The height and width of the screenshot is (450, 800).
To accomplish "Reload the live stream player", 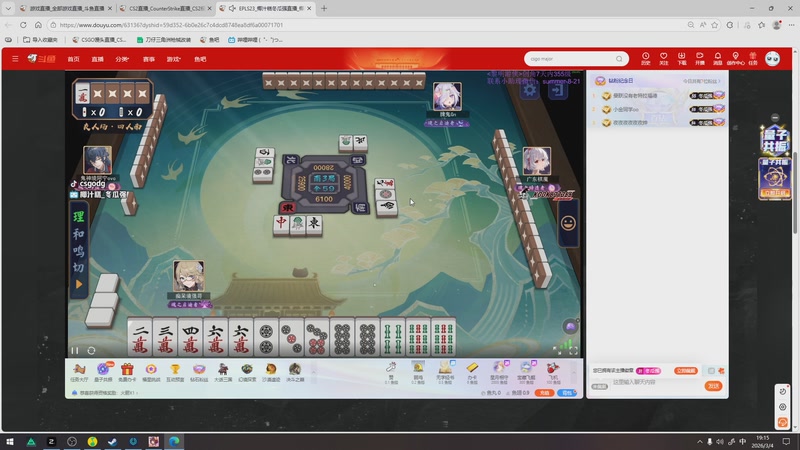I will pyautogui.click(x=91, y=351).
